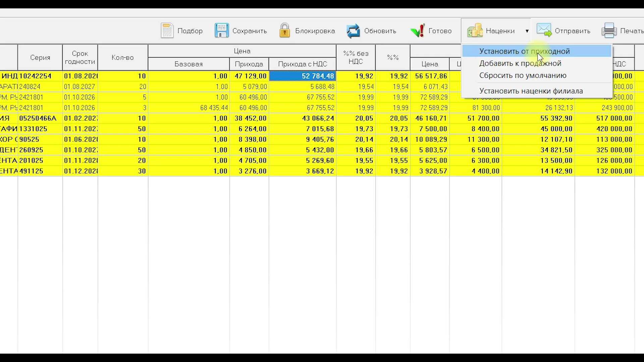Click the Готово button label
The width and height of the screenshot is (644, 362).
pos(440,31)
